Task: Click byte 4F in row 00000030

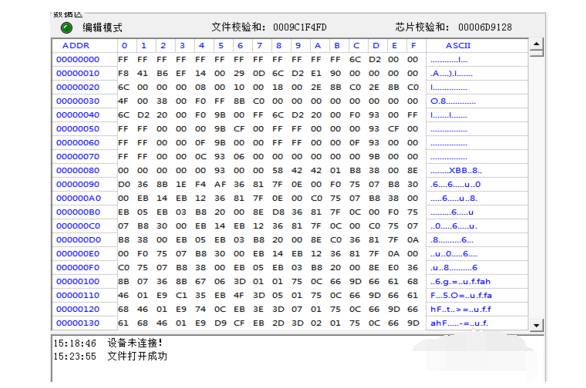Action: pos(123,101)
